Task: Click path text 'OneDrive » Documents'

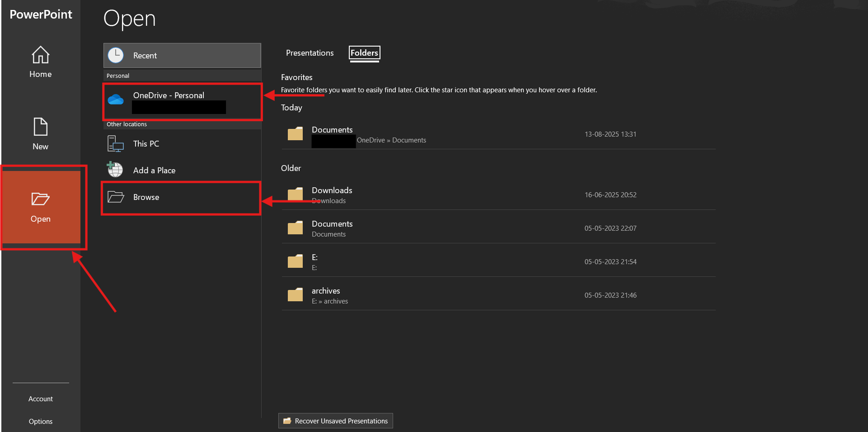Action: (x=391, y=140)
